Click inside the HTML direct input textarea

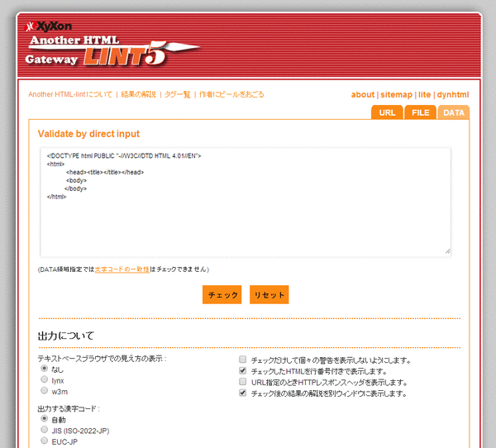(246, 203)
